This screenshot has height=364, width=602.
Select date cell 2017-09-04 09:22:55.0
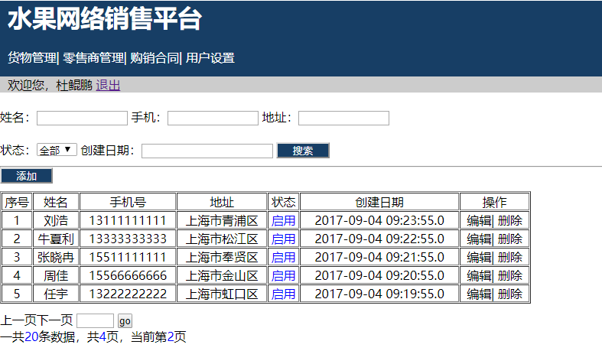(x=379, y=239)
